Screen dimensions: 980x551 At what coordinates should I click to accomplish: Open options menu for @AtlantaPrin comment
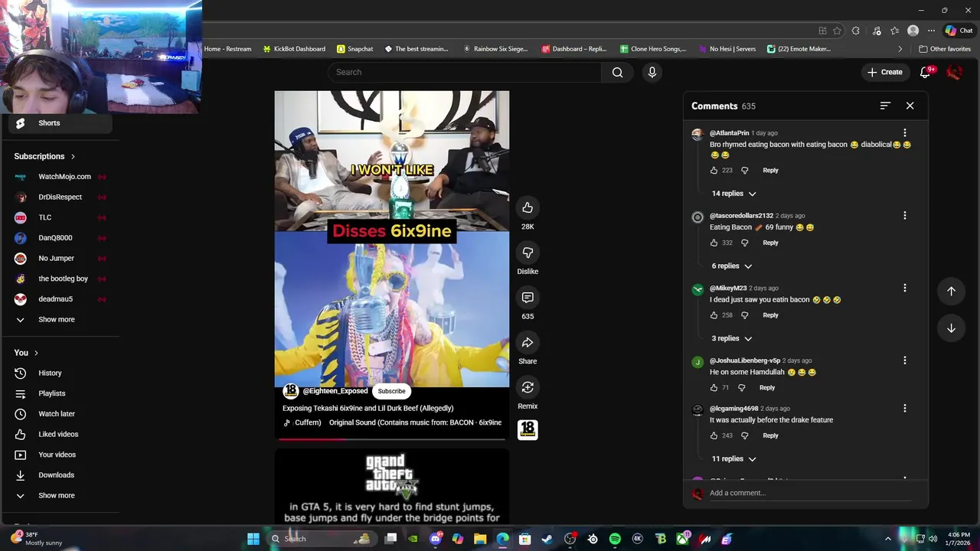tap(904, 133)
